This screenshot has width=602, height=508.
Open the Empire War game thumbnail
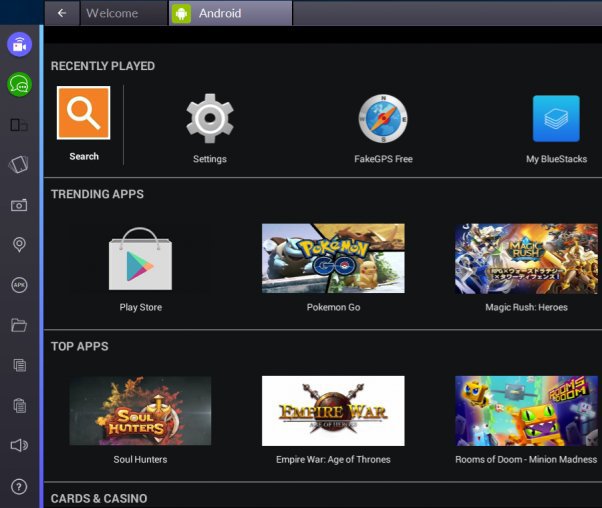click(x=333, y=411)
